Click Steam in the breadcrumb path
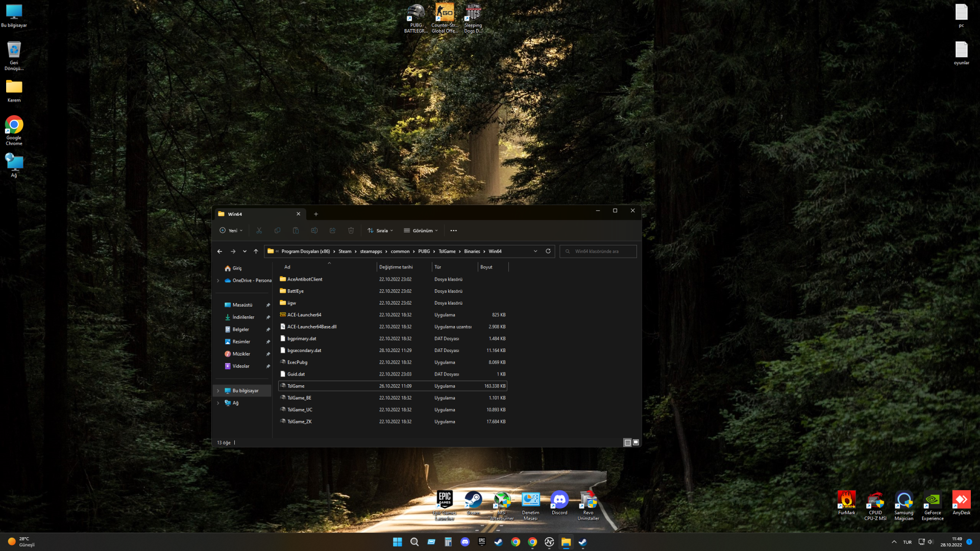The image size is (980, 551). [x=345, y=252]
